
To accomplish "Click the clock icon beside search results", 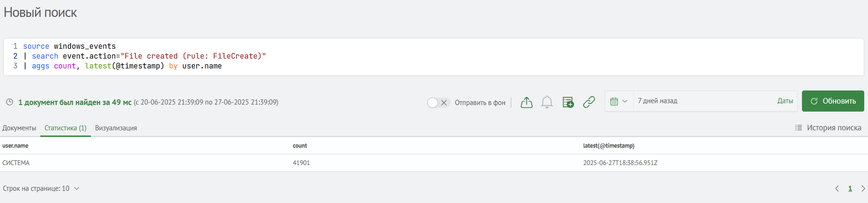I will click(x=9, y=102).
